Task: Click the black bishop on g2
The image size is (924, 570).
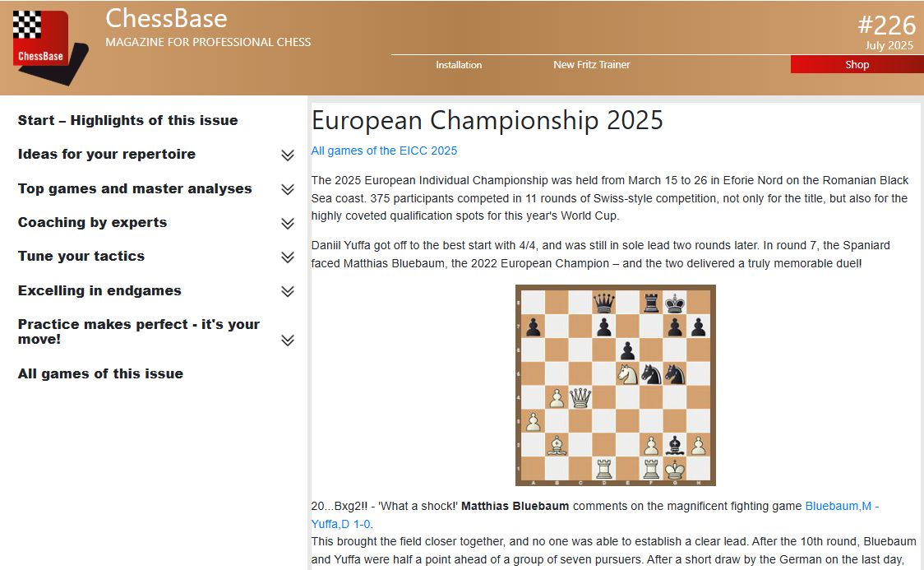Action: coord(676,446)
